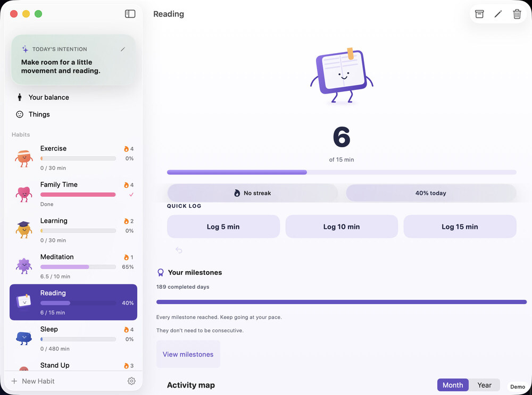
Task: Select the Exercise habit row
Action: coord(73,158)
